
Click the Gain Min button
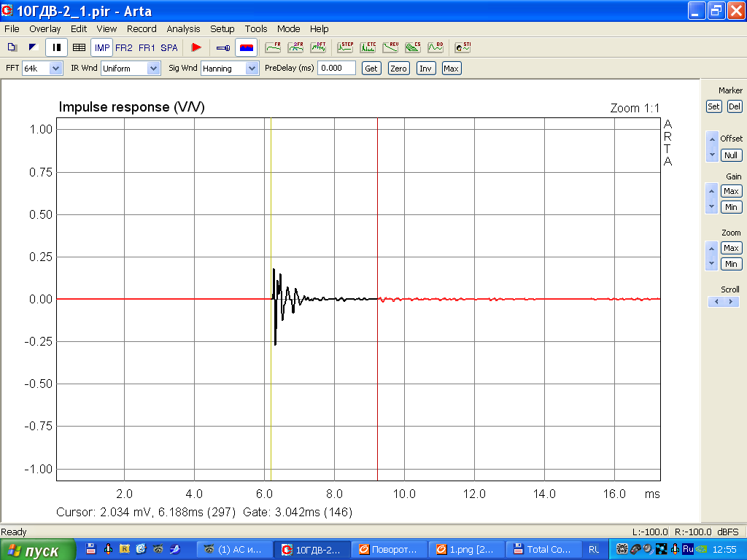(x=731, y=207)
